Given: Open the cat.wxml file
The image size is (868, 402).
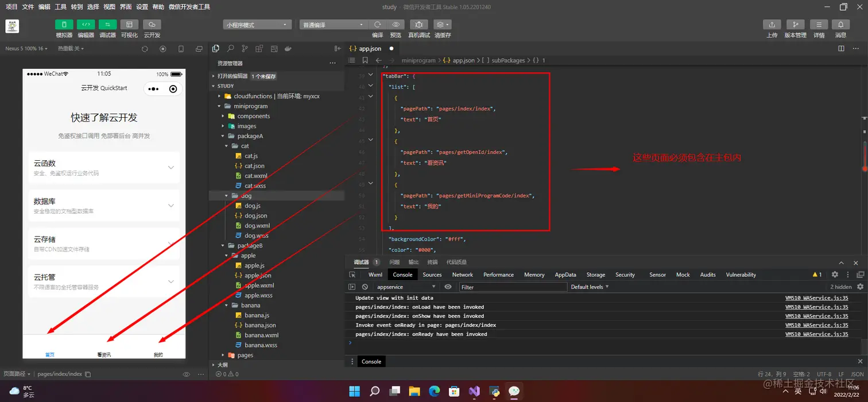Looking at the screenshot, I should coord(255,176).
